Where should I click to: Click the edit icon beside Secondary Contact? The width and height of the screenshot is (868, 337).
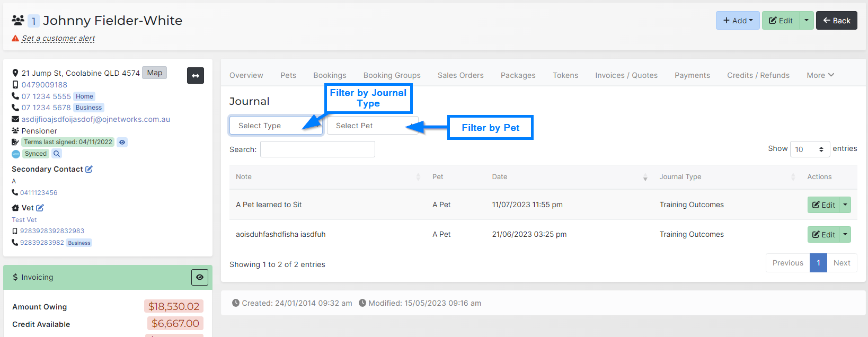tap(89, 169)
